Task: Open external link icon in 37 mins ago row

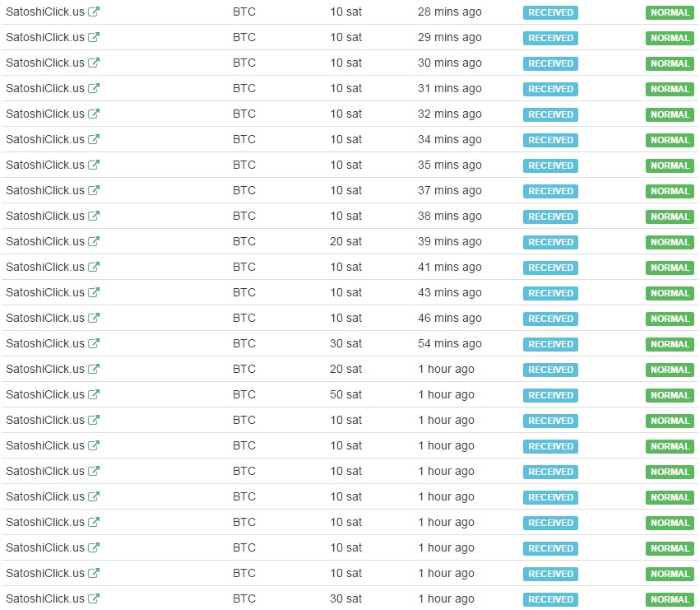Action: click(94, 191)
